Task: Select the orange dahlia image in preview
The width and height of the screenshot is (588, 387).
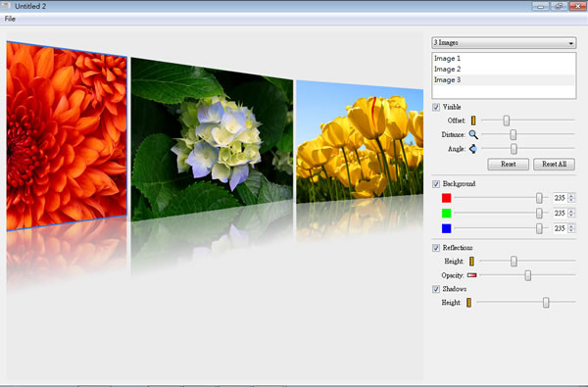Action: (67, 136)
